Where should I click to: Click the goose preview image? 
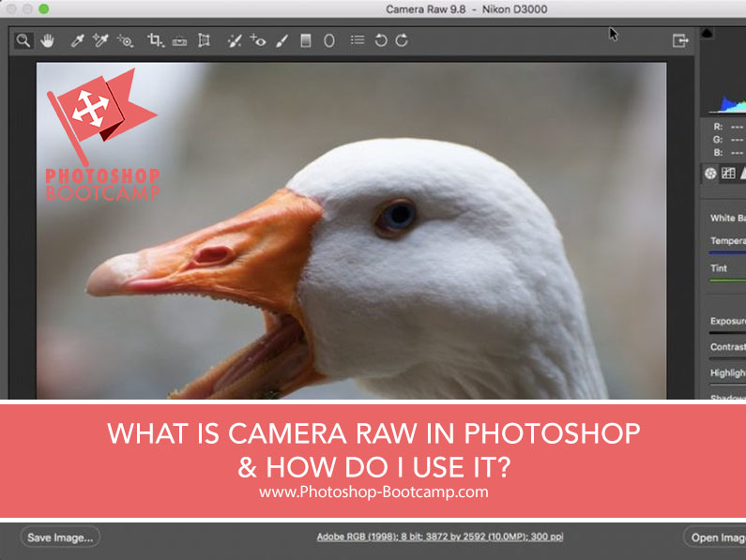[x=351, y=231]
